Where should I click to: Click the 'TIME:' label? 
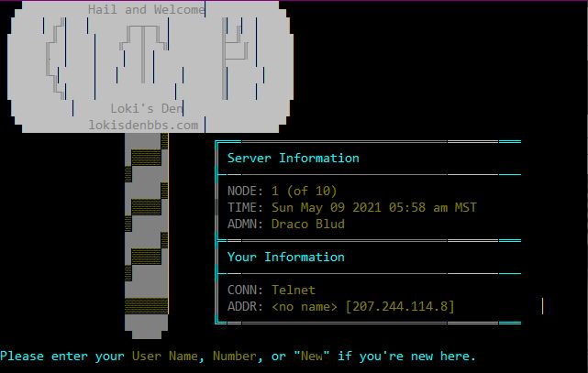(245, 207)
